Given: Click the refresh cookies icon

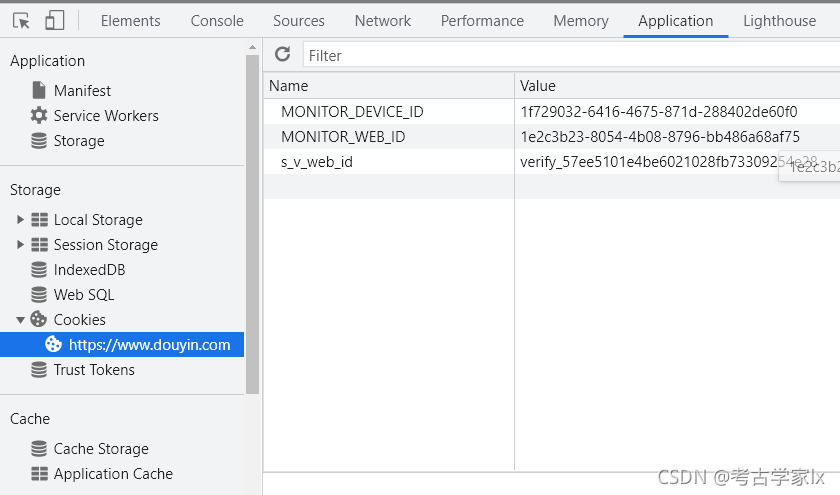Looking at the screenshot, I should click(282, 54).
